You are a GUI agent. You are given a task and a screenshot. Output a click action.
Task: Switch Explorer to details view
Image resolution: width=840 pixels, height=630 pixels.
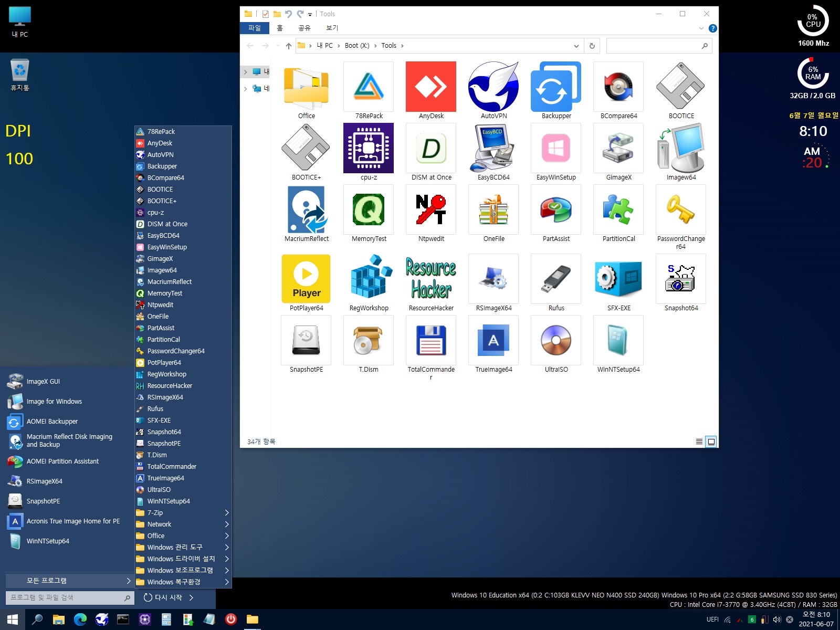699,442
